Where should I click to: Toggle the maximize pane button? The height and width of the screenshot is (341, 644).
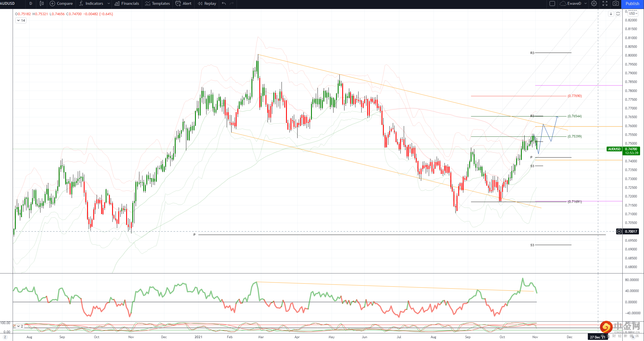click(618, 14)
